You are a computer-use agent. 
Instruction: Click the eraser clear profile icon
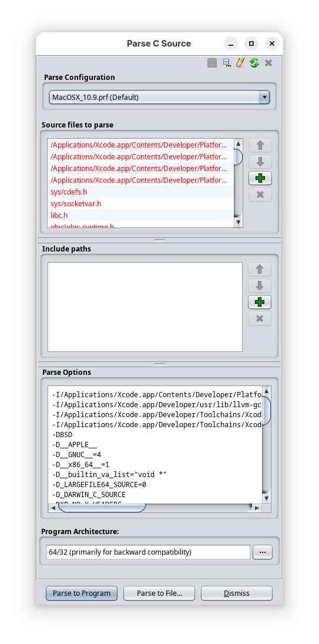point(240,63)
